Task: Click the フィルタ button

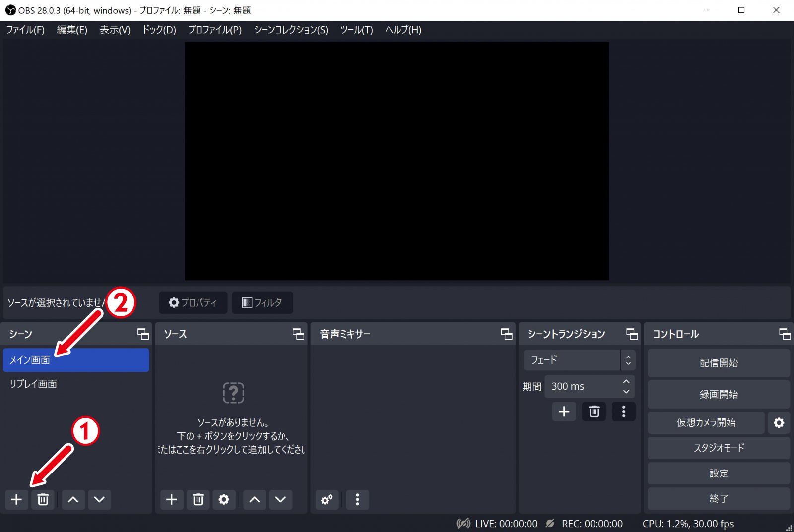Action: [263, 302]
